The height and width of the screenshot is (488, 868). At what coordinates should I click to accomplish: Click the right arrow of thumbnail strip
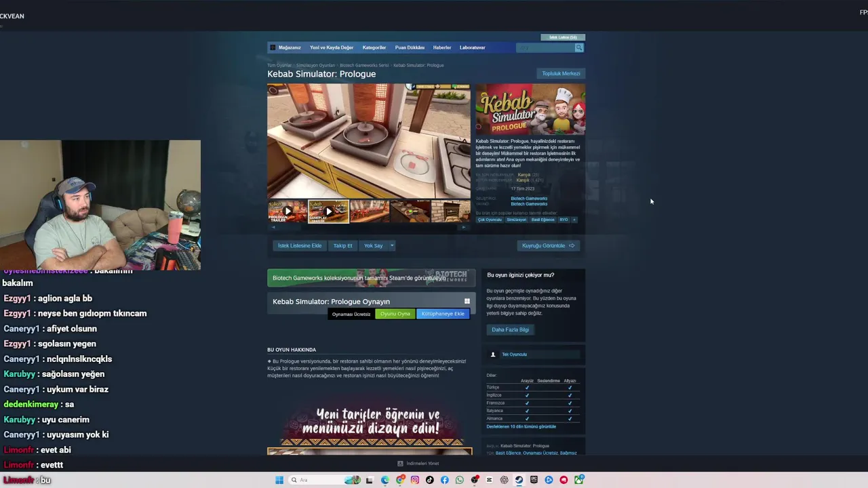(x=464, y=227)
